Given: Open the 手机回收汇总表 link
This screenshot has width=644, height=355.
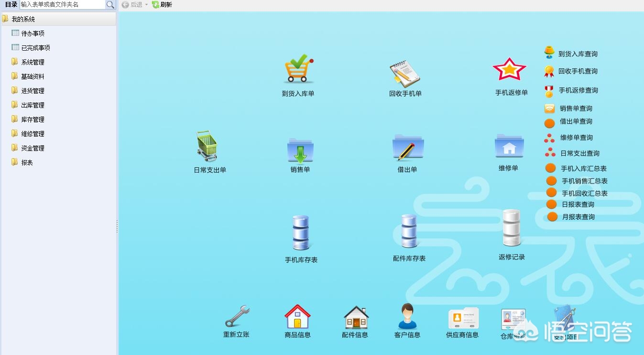Looking at the screenshot, I should tap(585, 194).
